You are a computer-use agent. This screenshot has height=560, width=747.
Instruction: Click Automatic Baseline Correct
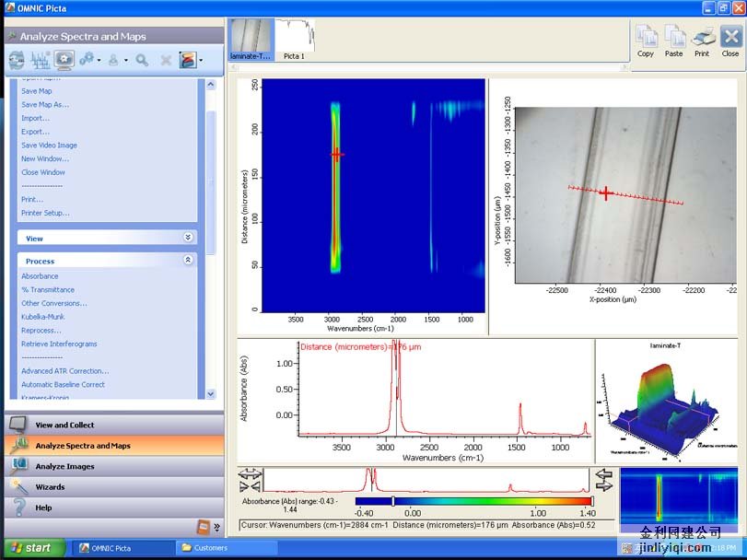pos(63,384)
